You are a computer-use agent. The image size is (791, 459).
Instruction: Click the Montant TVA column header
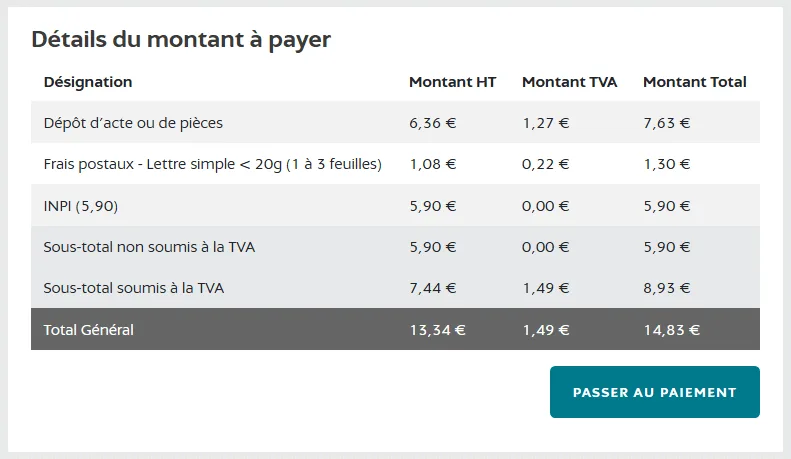tap(569, 82)
